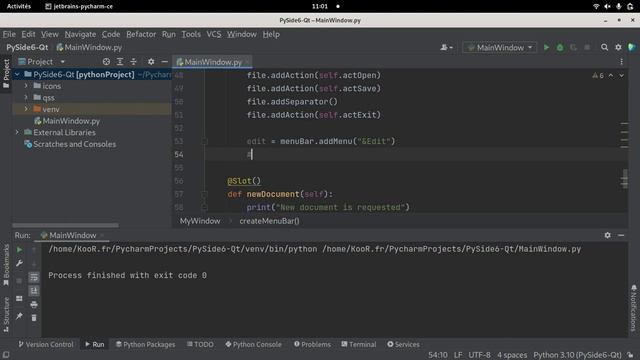The image size is (640, 360).
Task: Click the 54:10 cursor position entry
Action: point(438,355)
